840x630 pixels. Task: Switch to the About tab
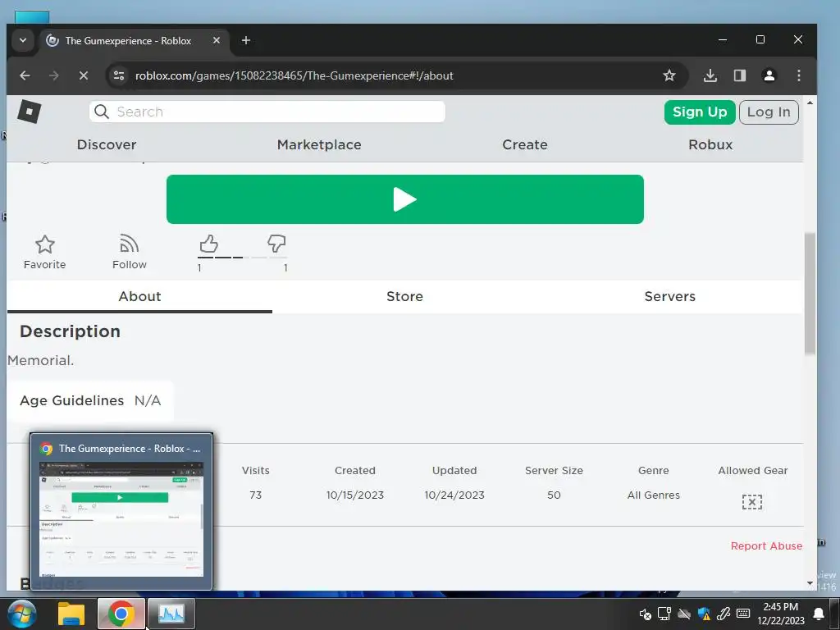[139, 297]
